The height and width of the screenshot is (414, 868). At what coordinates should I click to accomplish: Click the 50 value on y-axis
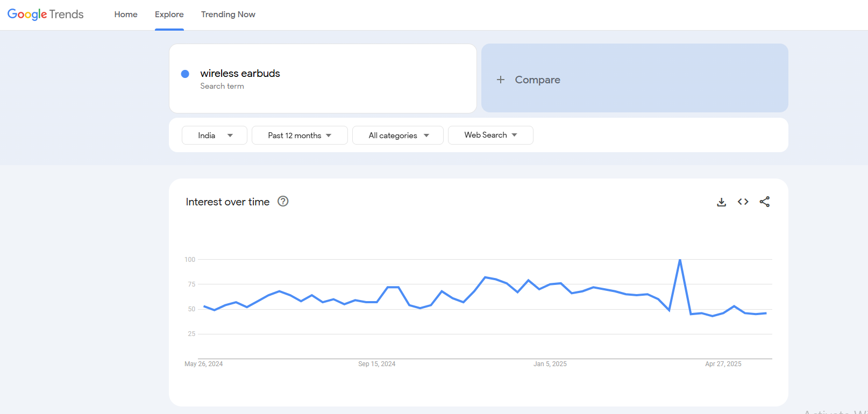[x=191, y=309]
